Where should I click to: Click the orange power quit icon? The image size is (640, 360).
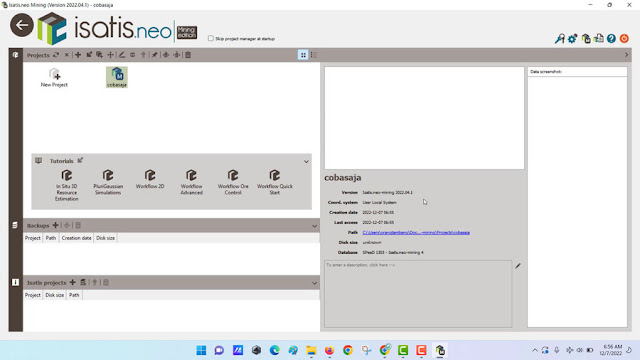[x=624, y=39]
